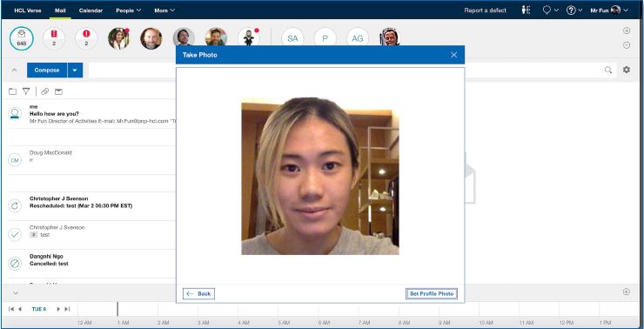Click the search magnifier icon
The image size is (644, 329).
click(608, 70)
